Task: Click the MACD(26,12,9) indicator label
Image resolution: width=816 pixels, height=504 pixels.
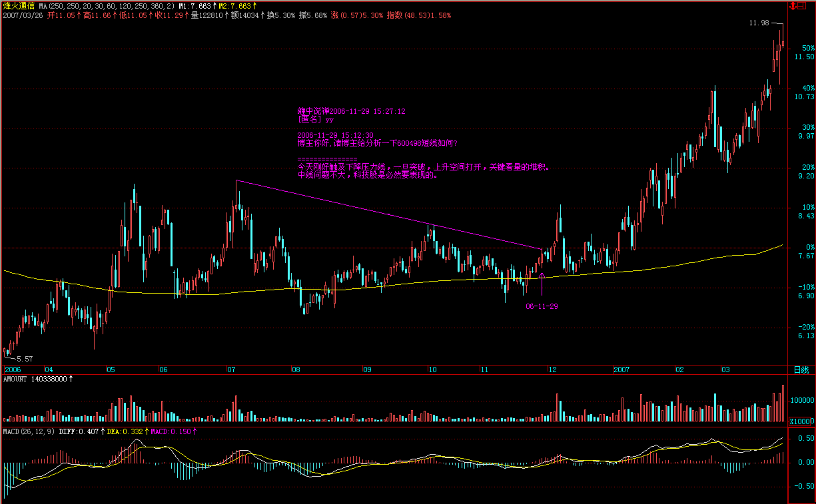Action: tap(29, 431)
